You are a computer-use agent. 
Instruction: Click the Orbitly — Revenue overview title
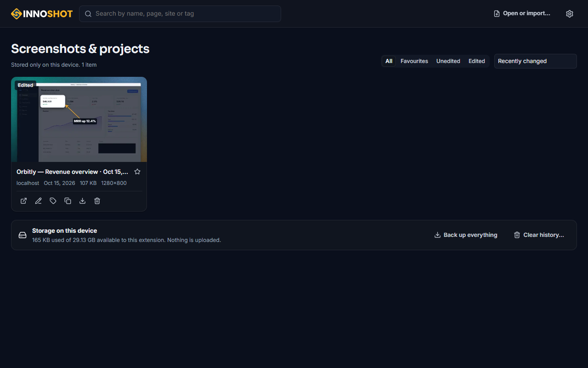72,172
